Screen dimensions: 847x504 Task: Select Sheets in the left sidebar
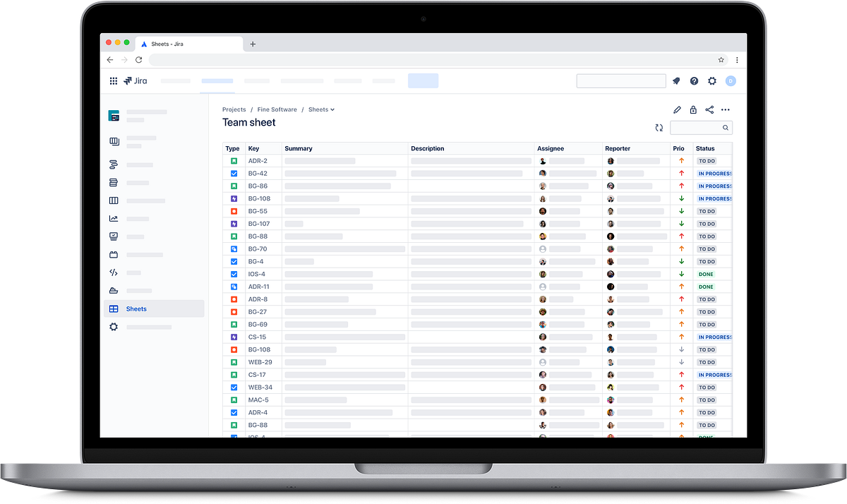click(x=136, y=308)
